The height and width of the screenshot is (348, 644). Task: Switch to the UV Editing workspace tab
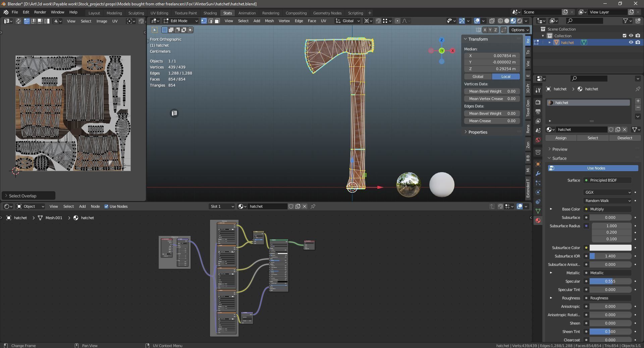(159, 13)
